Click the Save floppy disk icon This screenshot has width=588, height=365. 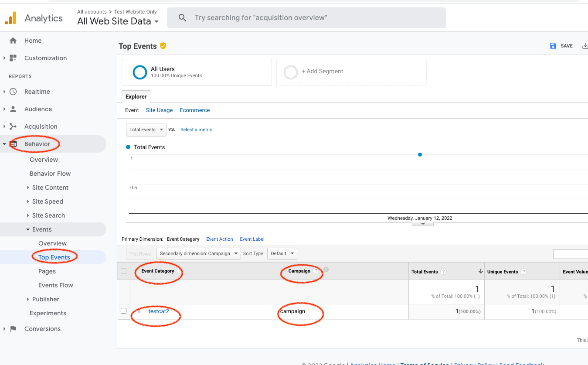(x=553, y=46)
